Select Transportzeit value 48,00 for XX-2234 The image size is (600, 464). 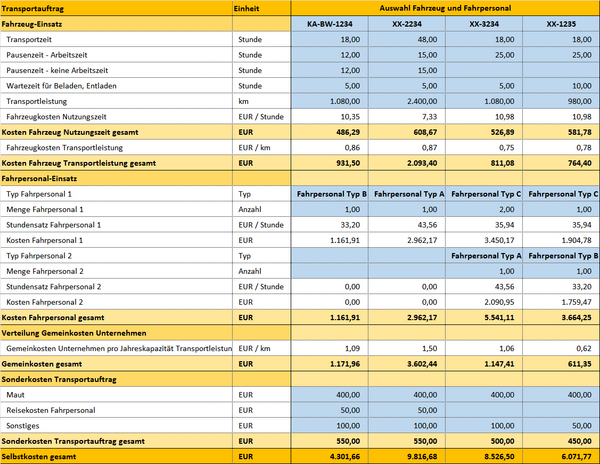coord(407,39)
